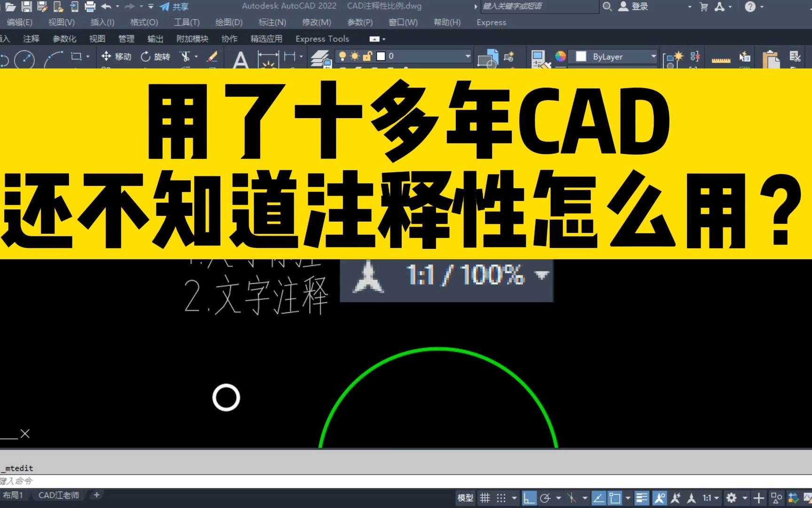Image resolution: width=812 pixels, height=508 pixels.
Task: Click in the command line input (键入命令)
Action: (x=406, y=481)
